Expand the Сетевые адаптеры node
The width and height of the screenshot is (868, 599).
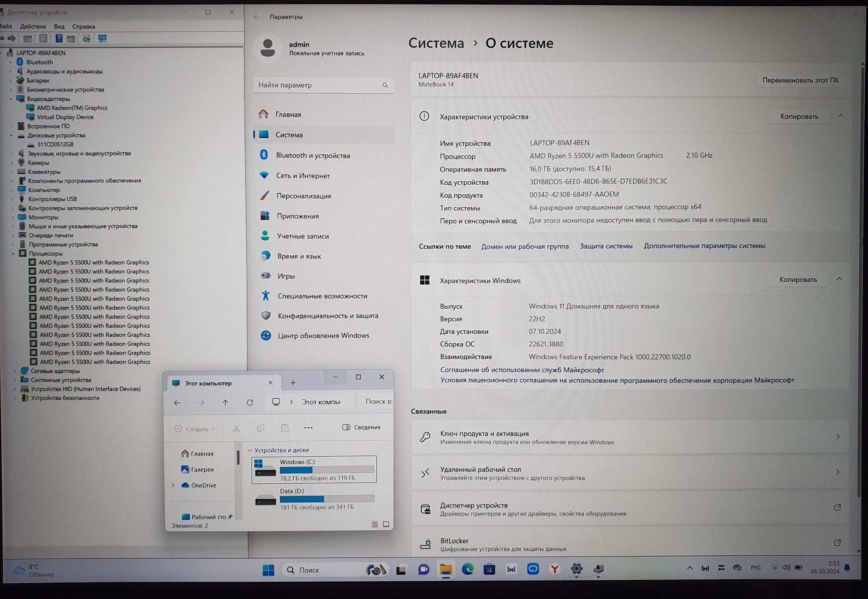(15, 371)
